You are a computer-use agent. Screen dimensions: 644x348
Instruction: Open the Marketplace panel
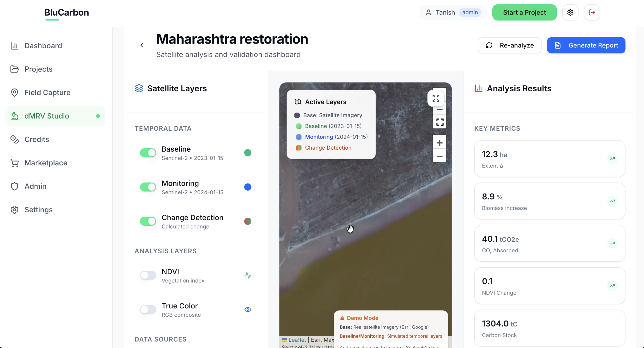pyautogui.click(x=46, y=163)
